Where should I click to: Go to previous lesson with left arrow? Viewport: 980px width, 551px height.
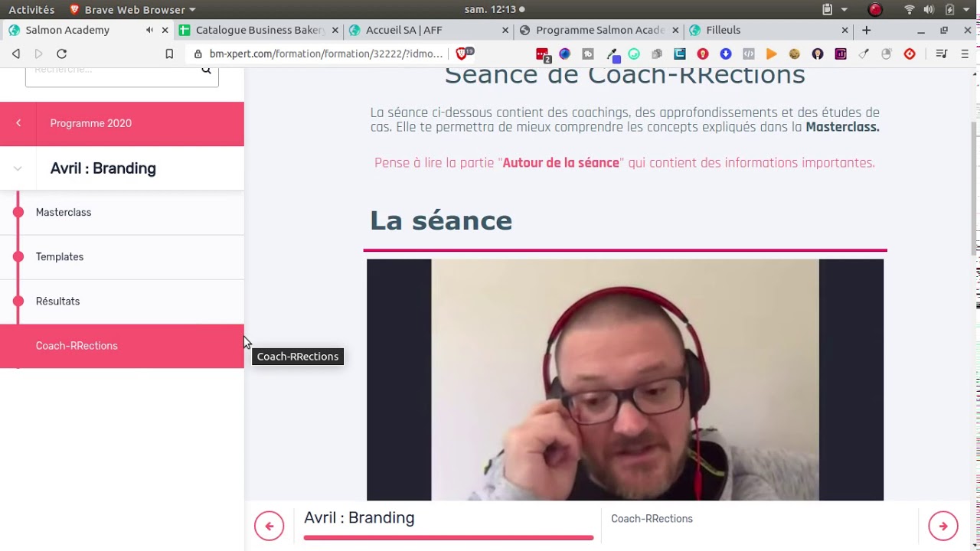(269, 526)
